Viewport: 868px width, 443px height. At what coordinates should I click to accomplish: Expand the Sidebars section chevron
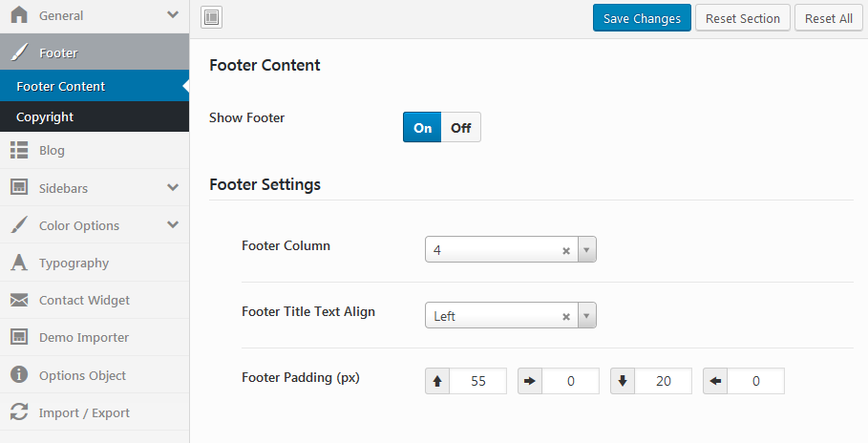173,188
